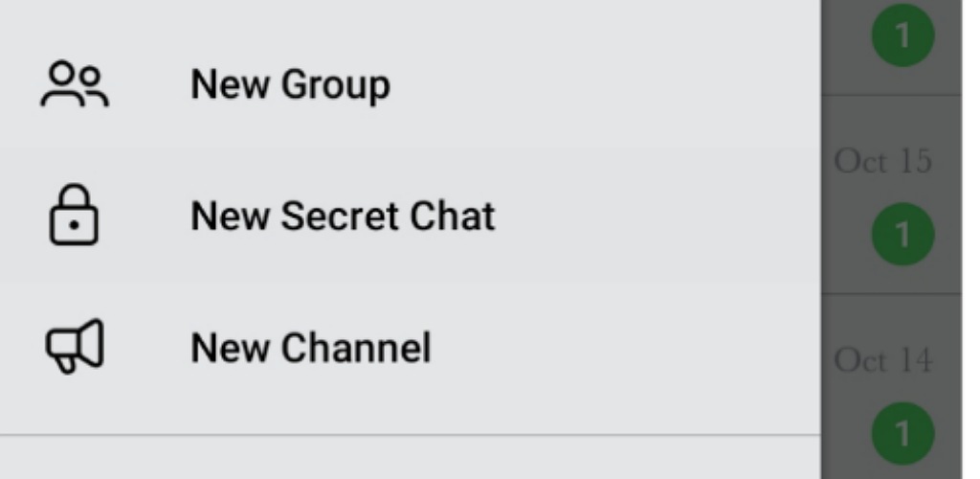Click empty space in the New Secret Chat row

pos(657,216)
